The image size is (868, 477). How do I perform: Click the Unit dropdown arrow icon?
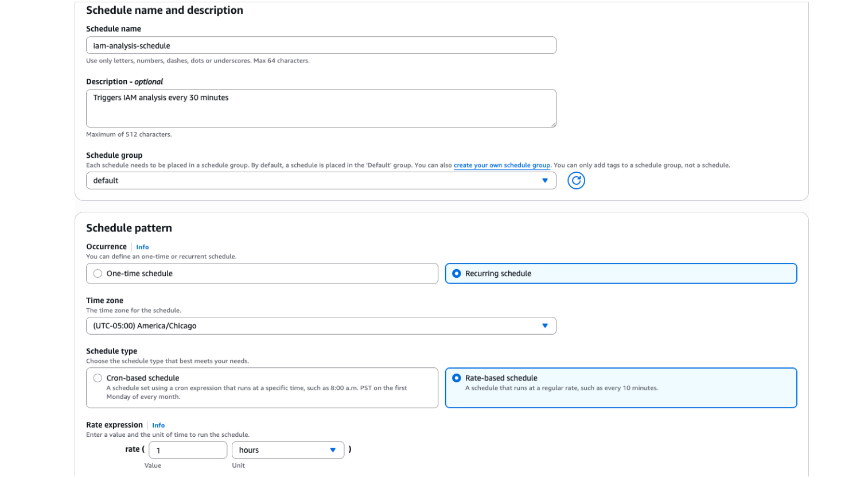[x=333, y=450]
